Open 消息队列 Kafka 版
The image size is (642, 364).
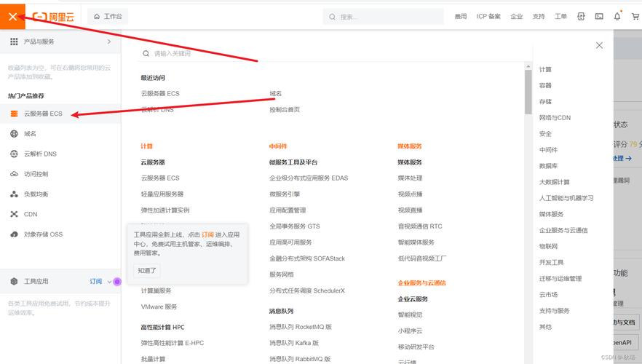(294, 343)
